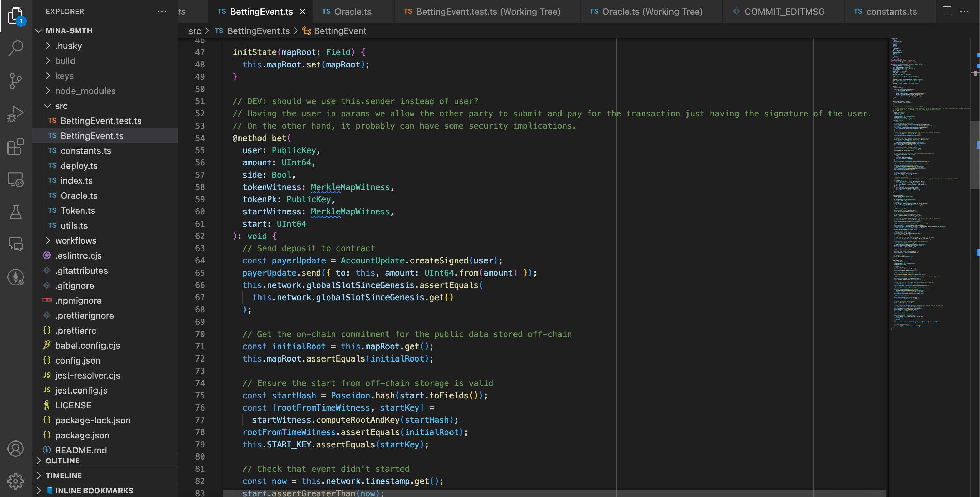Open the Ethereum-style diamond extension icon

pyautogui.click(x=16, y=277)
